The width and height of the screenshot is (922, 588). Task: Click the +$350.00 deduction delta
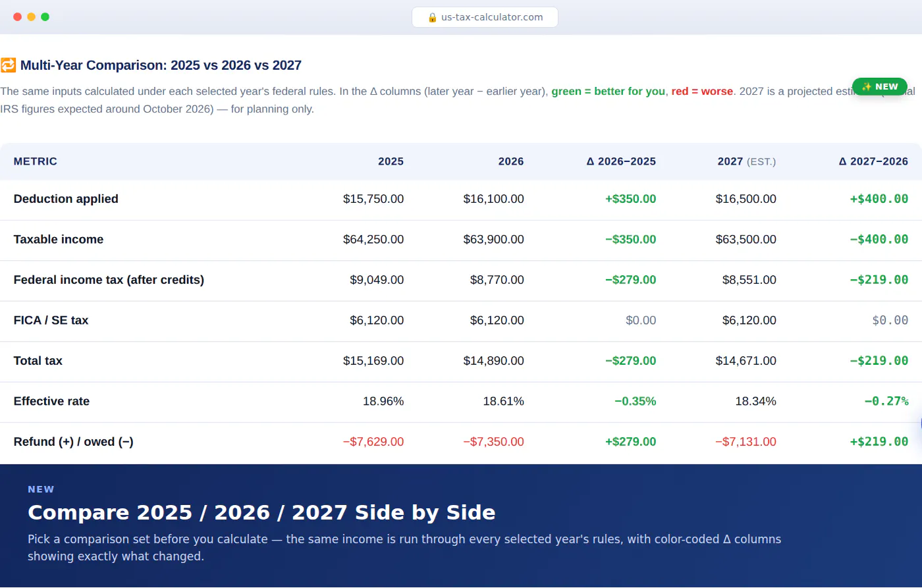[631, 199]
